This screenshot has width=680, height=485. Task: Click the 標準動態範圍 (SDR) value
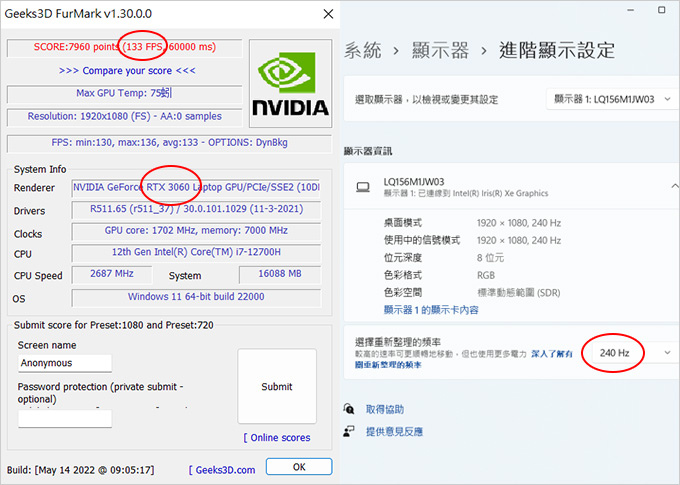point(519,293)
